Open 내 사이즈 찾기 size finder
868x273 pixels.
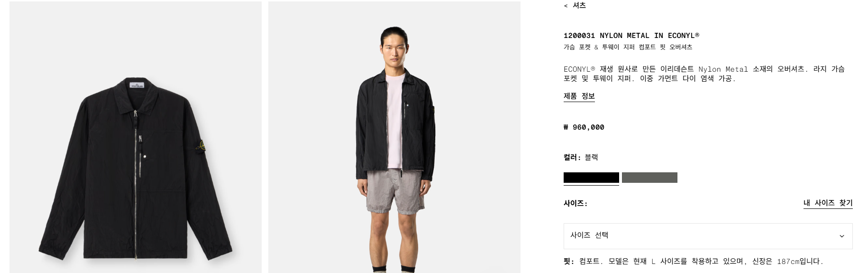tap(828, 203)
